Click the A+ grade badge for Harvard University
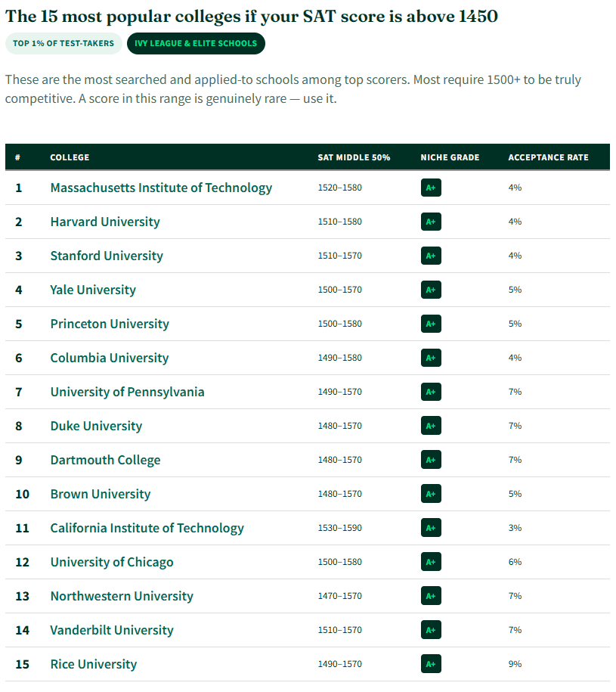The height and width of the screenshot is (692, 616). click(x=431, y=222)
